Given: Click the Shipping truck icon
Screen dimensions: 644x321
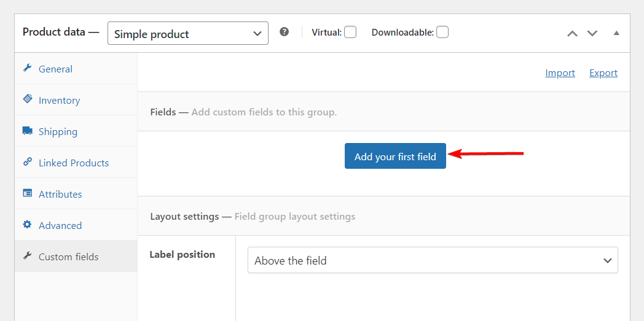Looking at the screenshot, I should [28, 131].
